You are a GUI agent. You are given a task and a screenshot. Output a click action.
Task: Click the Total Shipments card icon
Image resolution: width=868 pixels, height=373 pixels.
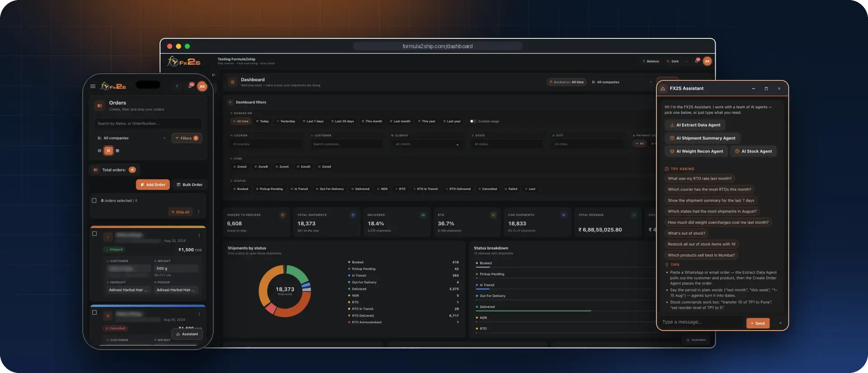tap(353, 215)
